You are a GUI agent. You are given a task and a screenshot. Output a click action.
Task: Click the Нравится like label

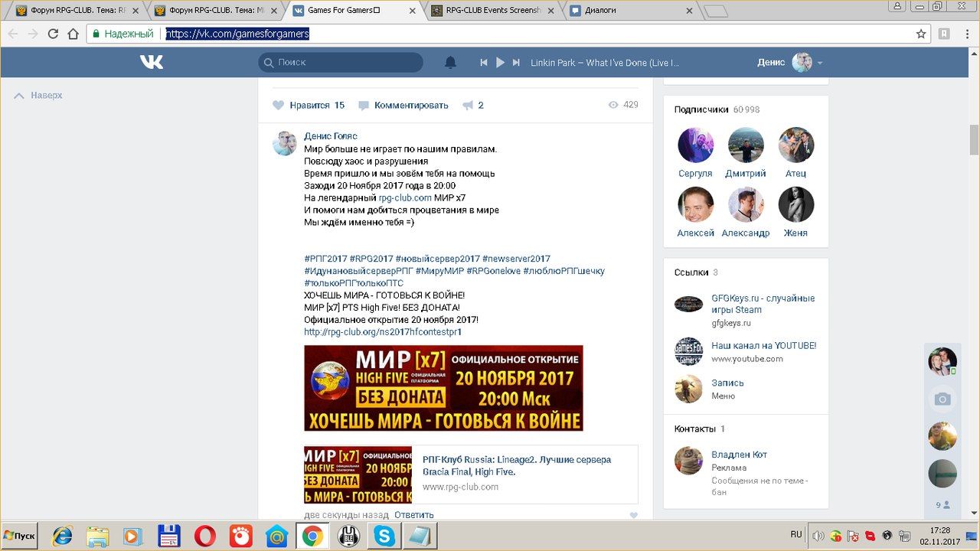(309, 106)
